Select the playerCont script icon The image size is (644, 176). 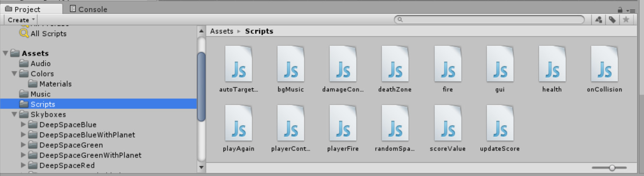point(291,123)
